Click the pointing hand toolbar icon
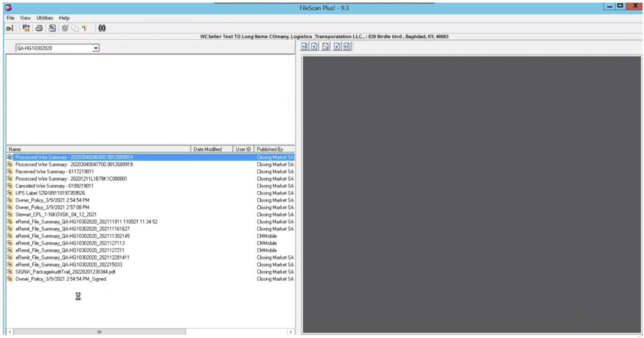 pos(10,29)
